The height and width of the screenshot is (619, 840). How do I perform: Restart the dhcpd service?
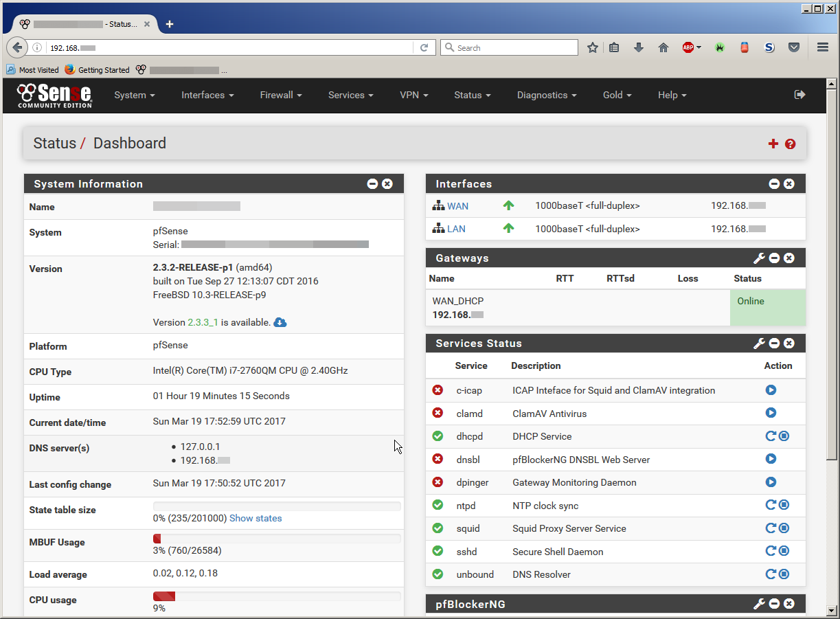(771, 436)
